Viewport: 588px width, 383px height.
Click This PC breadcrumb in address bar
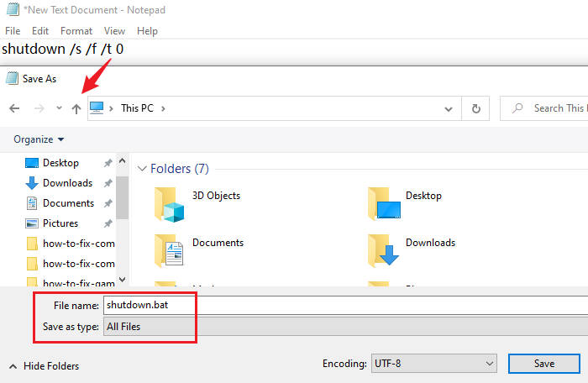click(x=137, y=108)
